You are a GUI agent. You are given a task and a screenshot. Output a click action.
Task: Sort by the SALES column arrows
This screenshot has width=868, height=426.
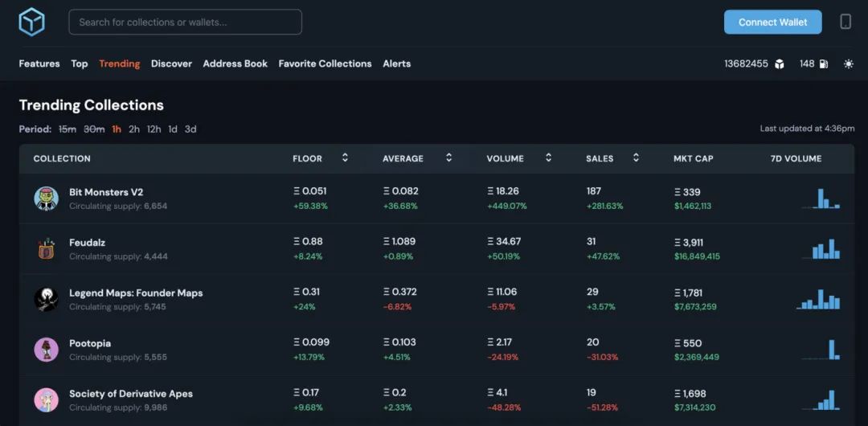point(636,158)
